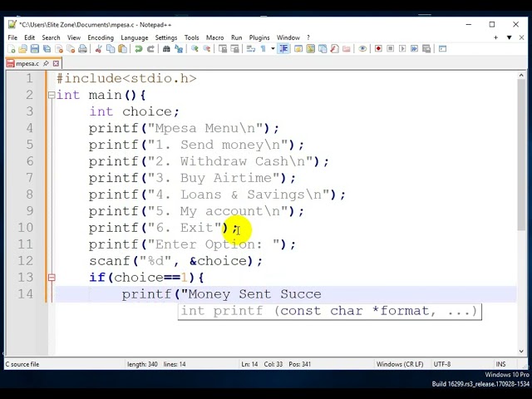Click last toolbar icon after macro buttons
This screenshot has width=532, height=399.
(442, 49)
